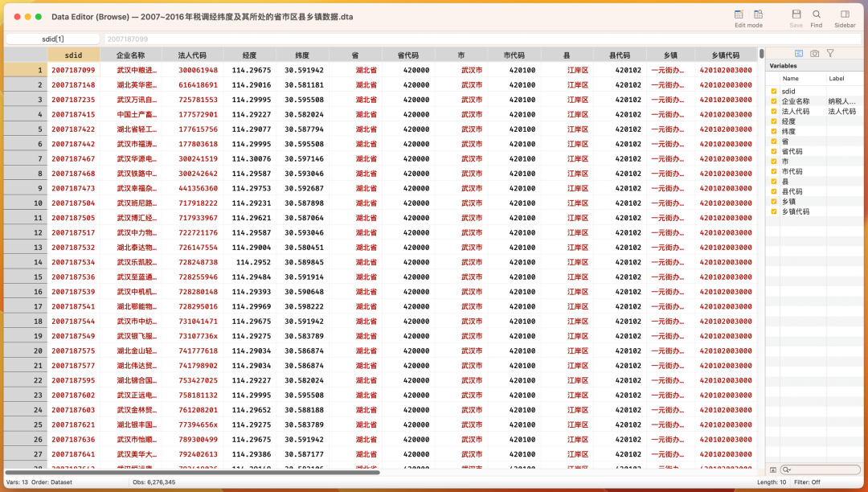The width and height of the screenshot is (868, 492).
Task: Click the image icon beside the search field
Action: pos(773,469)
